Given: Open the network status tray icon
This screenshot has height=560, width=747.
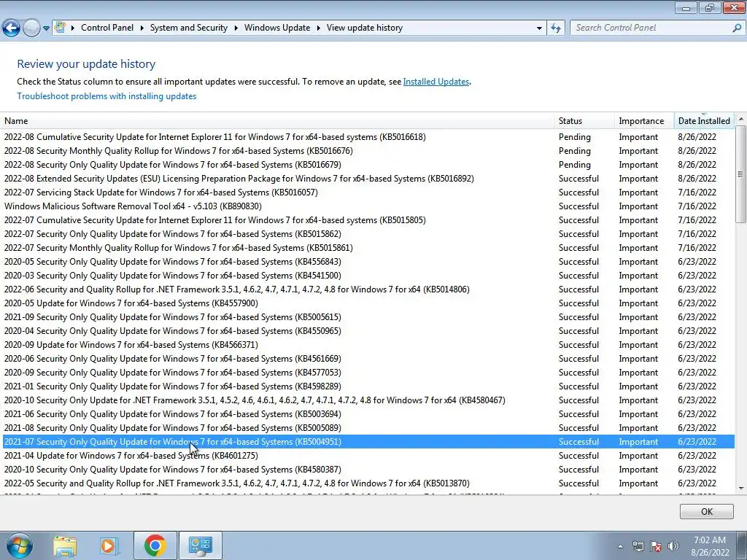Looking at the screenshot, I should [x=638, y=546].
